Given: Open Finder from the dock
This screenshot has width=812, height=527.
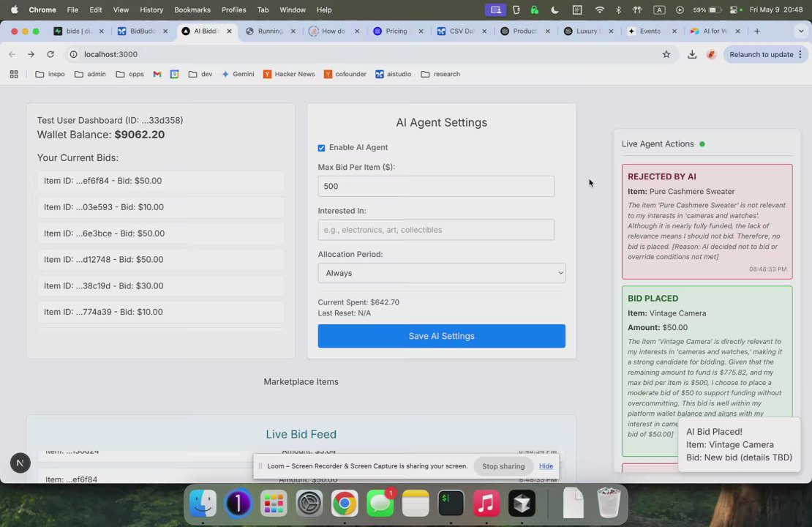Looking at the screenshot, I should (x=203, y=503).
